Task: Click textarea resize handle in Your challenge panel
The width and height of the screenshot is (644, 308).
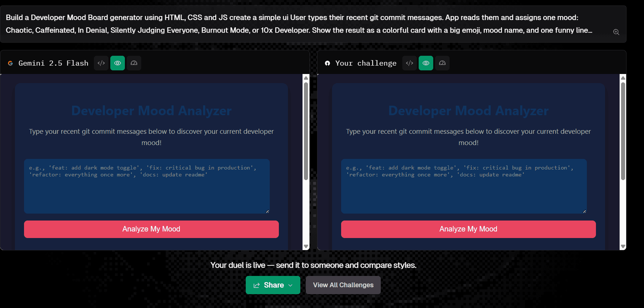Action: coord(585,211)
